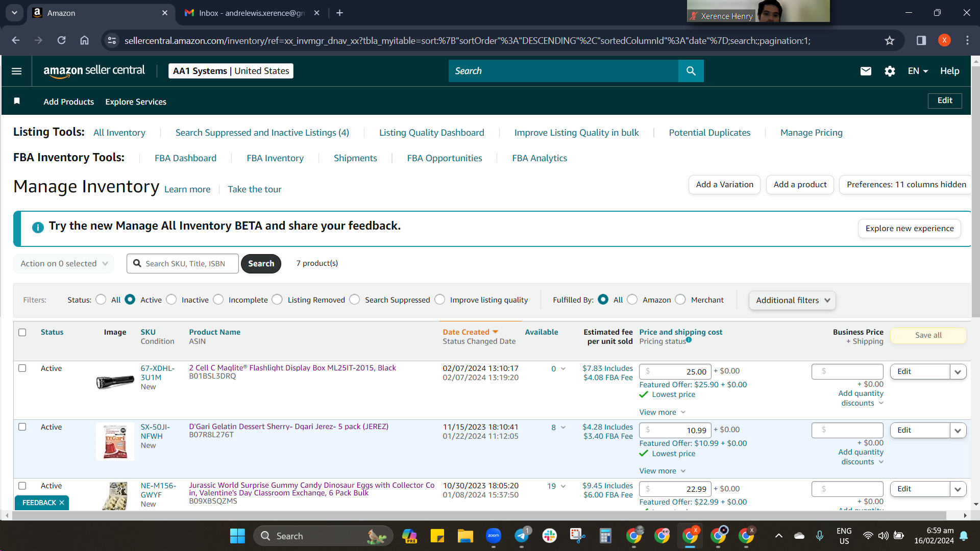This screenshot has height=551, width=980.
Task: Close the FEEDBACK tab with its X
Action: [62, 503]
